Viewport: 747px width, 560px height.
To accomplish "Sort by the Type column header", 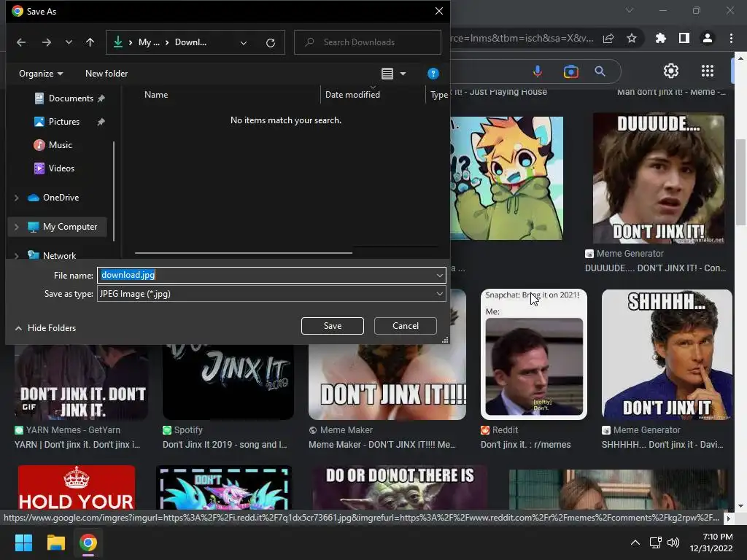I will [438, 95].
